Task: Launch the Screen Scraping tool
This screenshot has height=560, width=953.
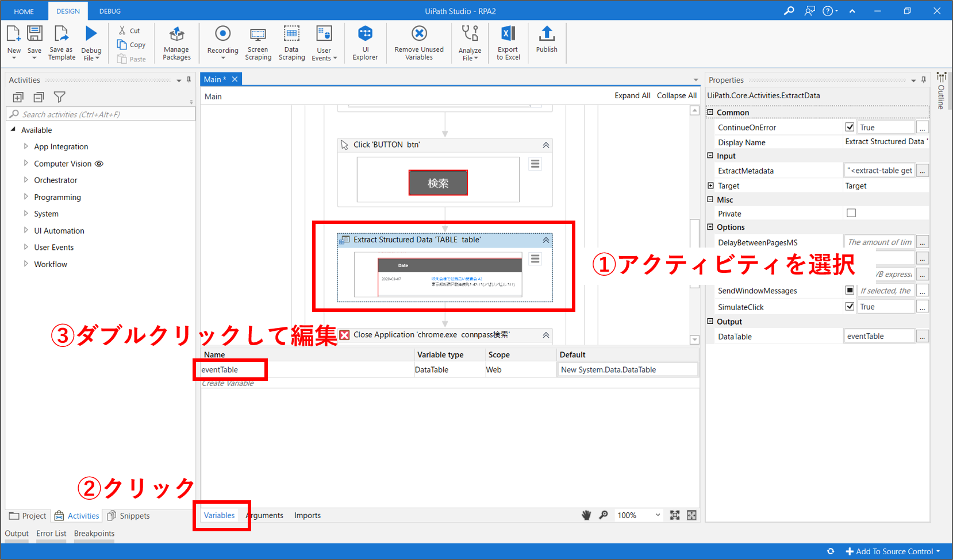Action: click(x=258, y=34)
